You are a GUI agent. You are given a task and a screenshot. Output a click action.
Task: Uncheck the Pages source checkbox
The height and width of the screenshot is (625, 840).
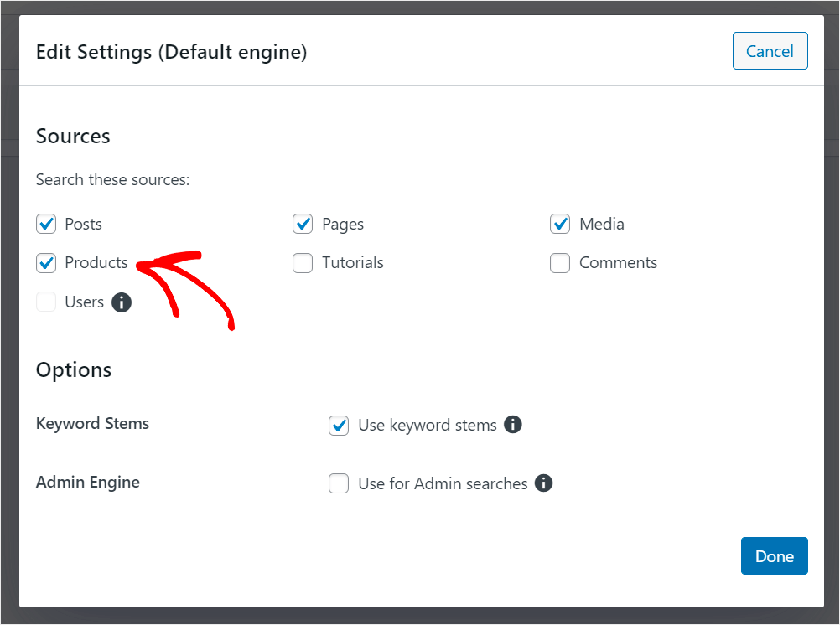pyautogui.click(x=303, y=224)
